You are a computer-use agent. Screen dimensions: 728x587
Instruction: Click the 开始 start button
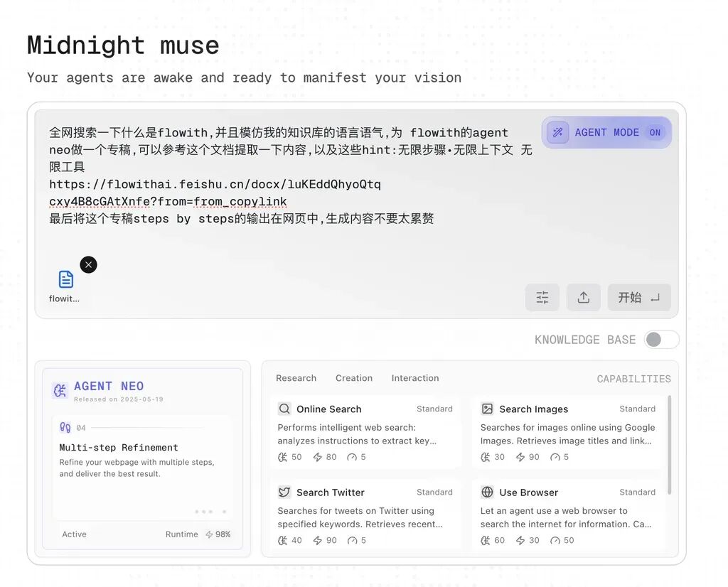(x=639, y=298)
